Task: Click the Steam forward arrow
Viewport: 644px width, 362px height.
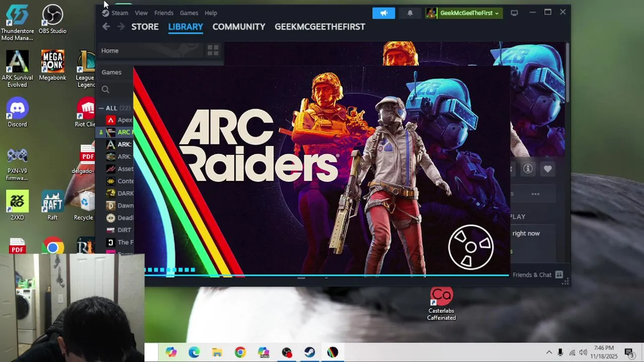Action: point(121,27)
